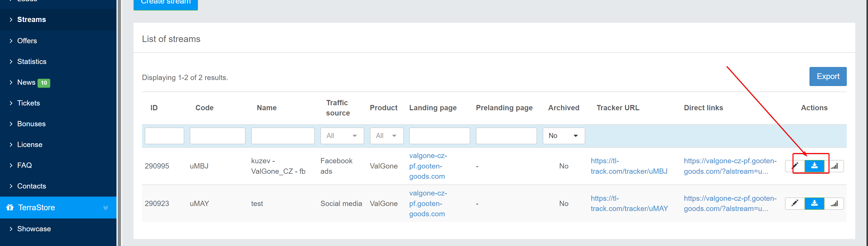Open statistics bars icon for stream 290923

click(x=834, y=203)
